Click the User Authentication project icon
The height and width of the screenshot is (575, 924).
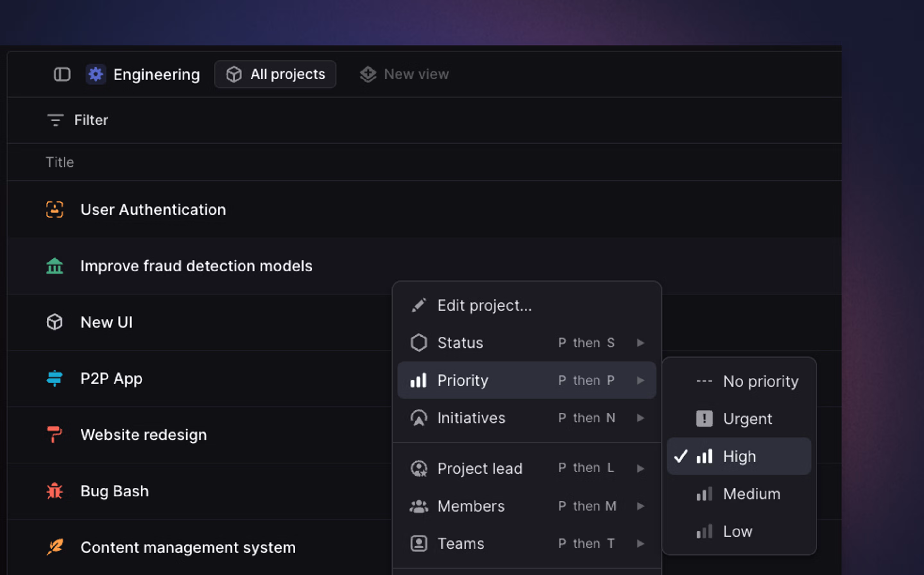55,210
